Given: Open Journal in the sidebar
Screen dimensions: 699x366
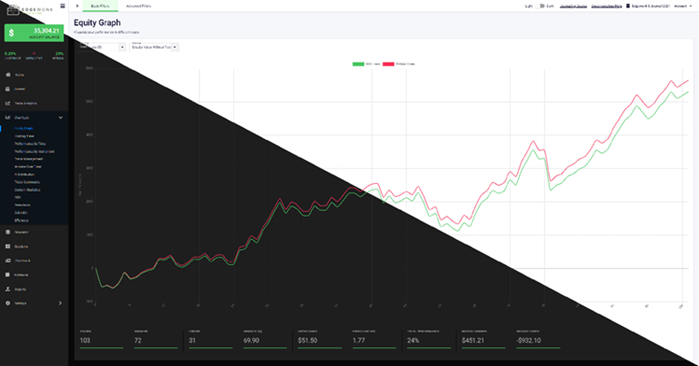Looking at the screenshot, I should click(x=20, y=89).
